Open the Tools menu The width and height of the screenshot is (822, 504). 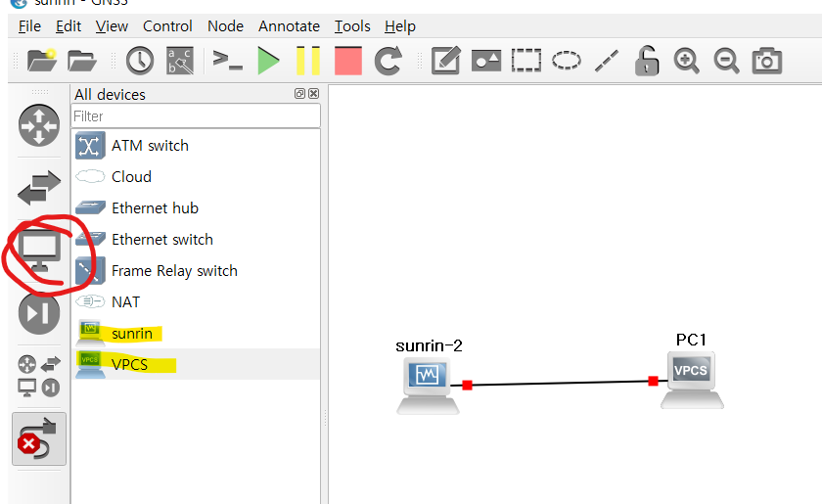[x=352, y=26]
